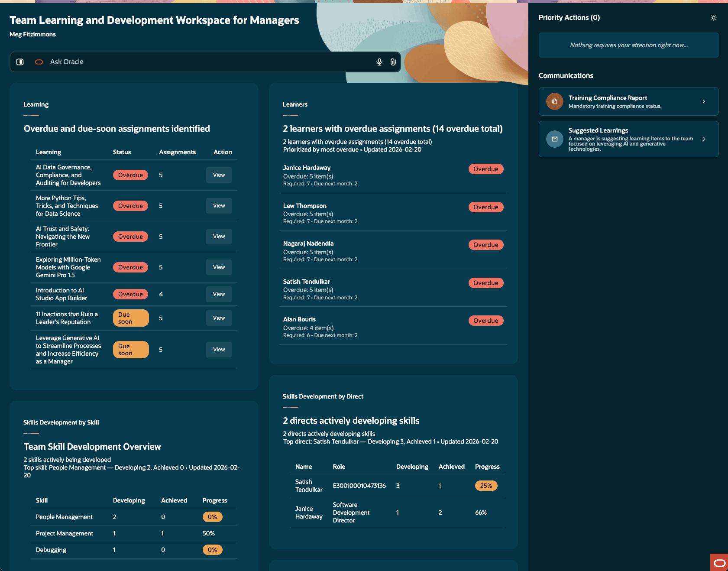Activate the microphone voice input icon
Viewport: 728px width, 571px height.
(379, 62)
